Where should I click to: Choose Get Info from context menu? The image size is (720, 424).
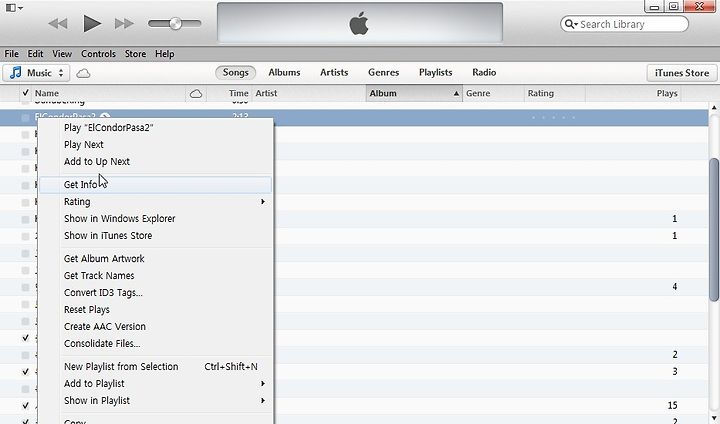pyautogui.click(x=156, y=185)
